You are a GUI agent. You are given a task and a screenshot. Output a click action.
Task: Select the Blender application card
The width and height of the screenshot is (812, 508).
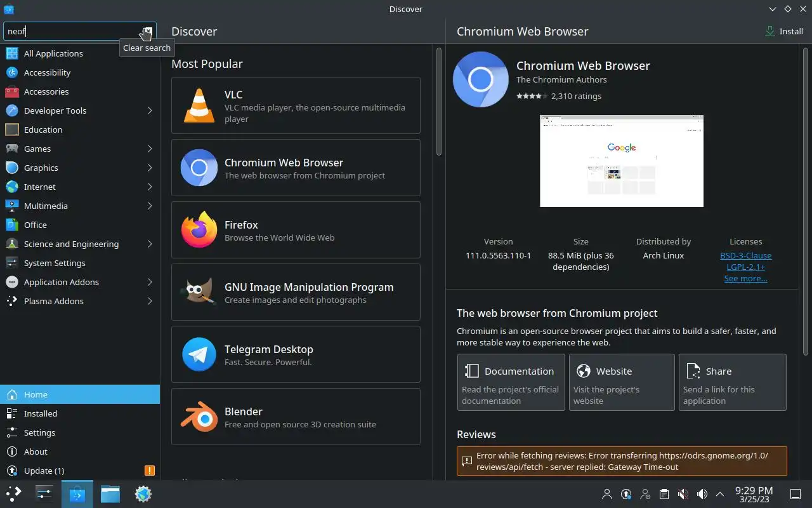296,417
